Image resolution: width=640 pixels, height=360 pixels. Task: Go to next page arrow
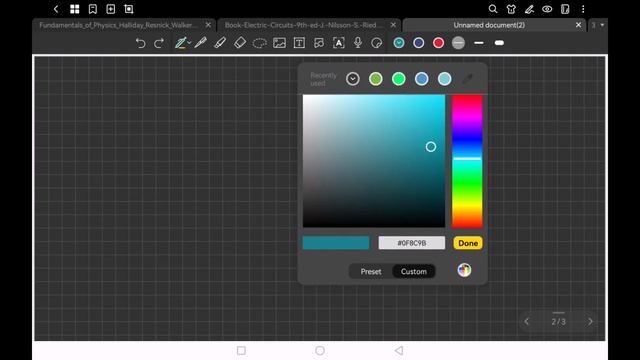point(590,322)
